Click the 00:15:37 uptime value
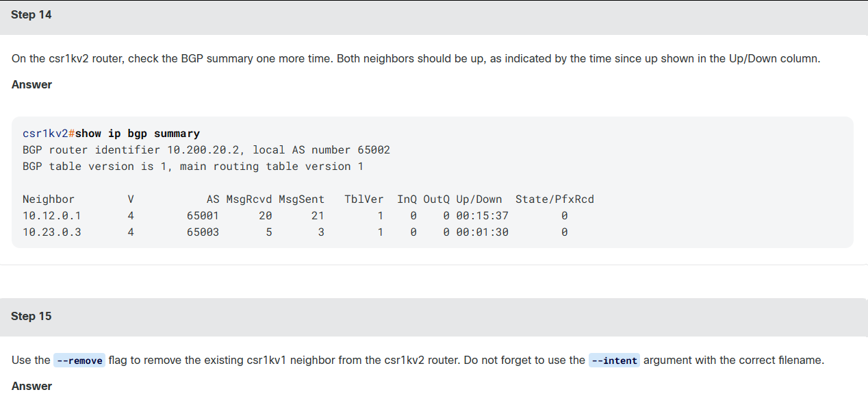Viewport: 868px width, 403px height. (x=483, y=216)
